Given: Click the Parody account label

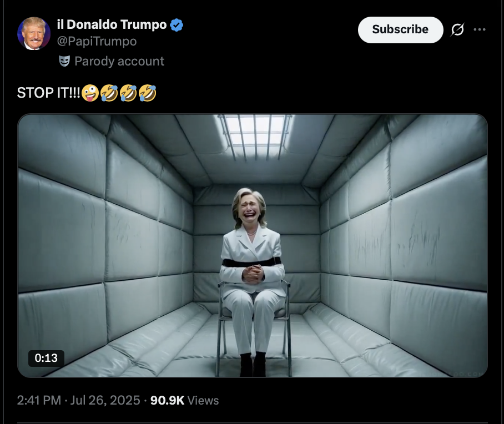Looking at the screenshot, I should (119, 61).
